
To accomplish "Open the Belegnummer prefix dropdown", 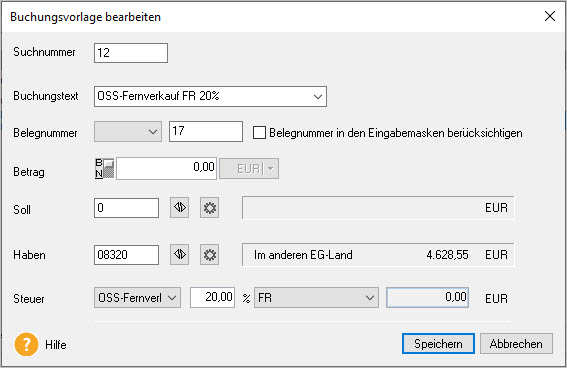I will 128,132.
